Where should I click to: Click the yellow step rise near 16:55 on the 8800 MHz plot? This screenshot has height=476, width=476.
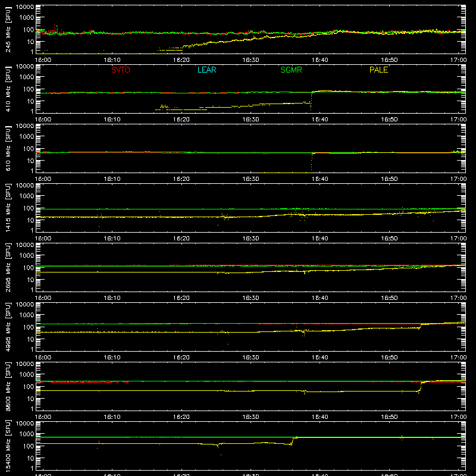point(421,387)
